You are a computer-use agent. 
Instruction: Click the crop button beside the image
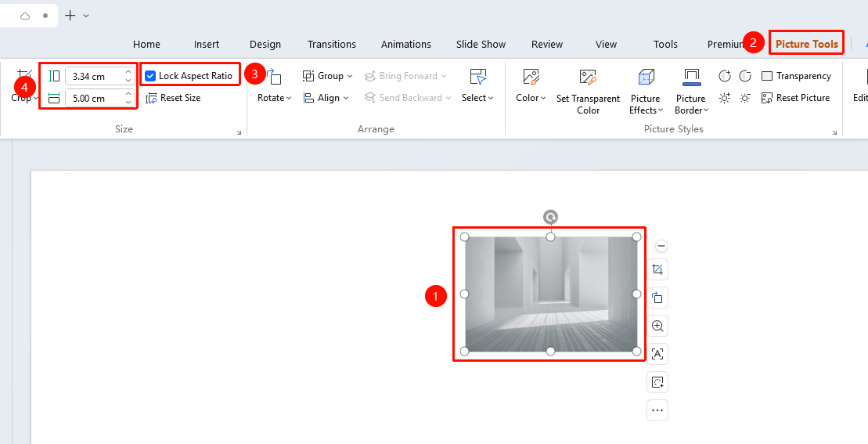click(657, 269)
